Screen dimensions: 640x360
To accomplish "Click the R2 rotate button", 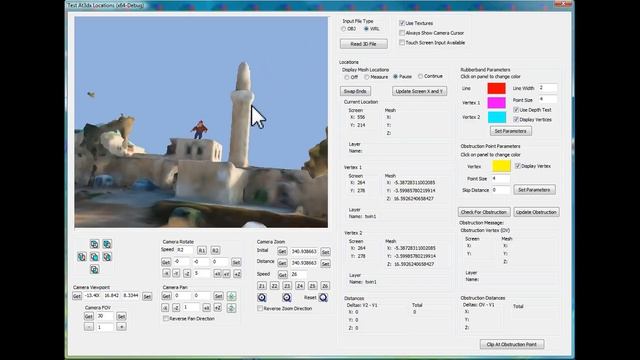I will click(x=216, y=250).
